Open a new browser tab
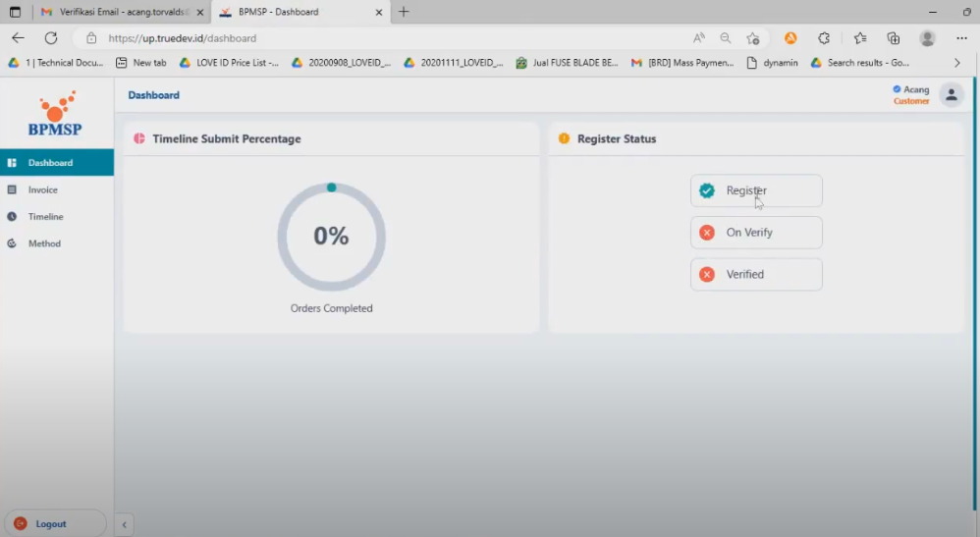980x537 pixels. click(x=404, y=12)
